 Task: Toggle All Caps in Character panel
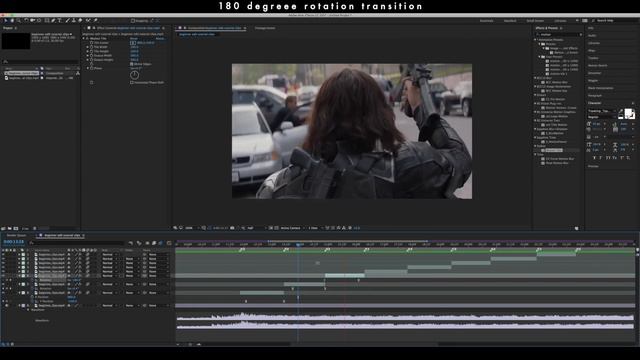(608, 158)
